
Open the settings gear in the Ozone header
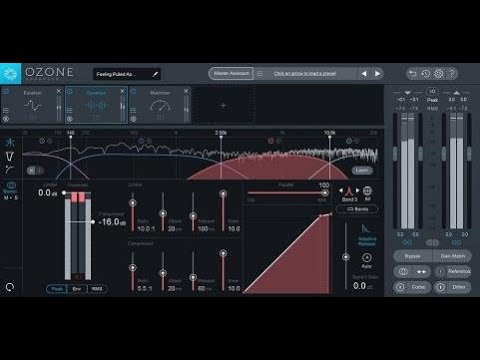point(439,74)
